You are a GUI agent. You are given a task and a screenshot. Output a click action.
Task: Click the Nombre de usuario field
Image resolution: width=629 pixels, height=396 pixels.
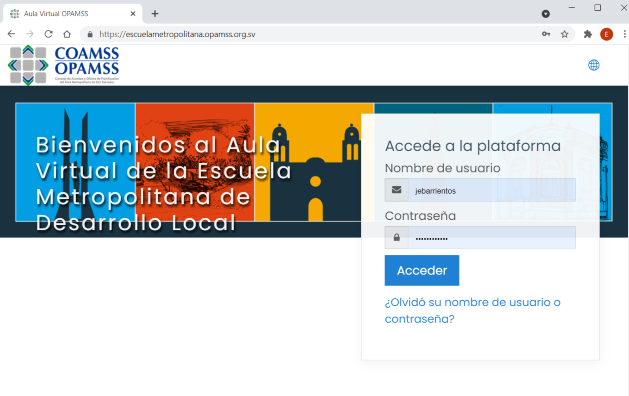(x=491, y=190)
